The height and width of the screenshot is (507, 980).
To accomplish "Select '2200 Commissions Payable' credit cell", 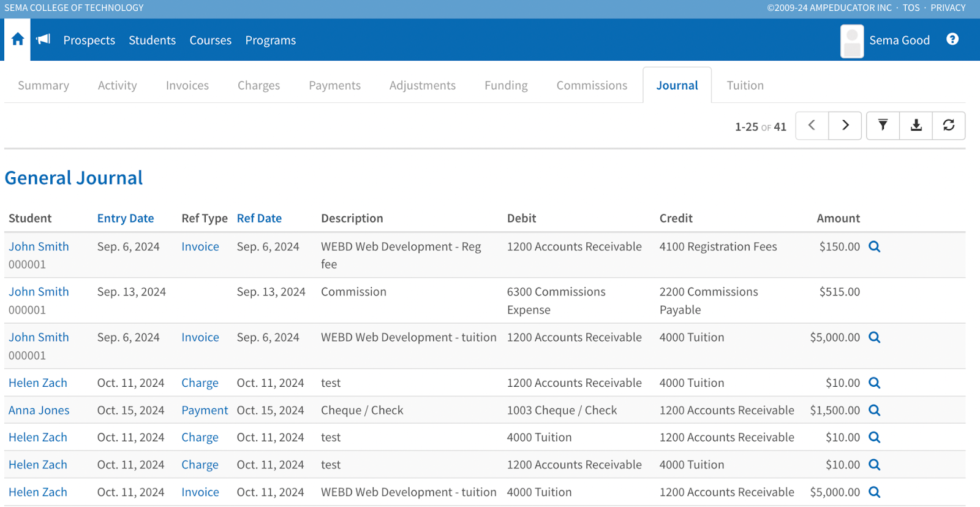I will coord(709,300).
